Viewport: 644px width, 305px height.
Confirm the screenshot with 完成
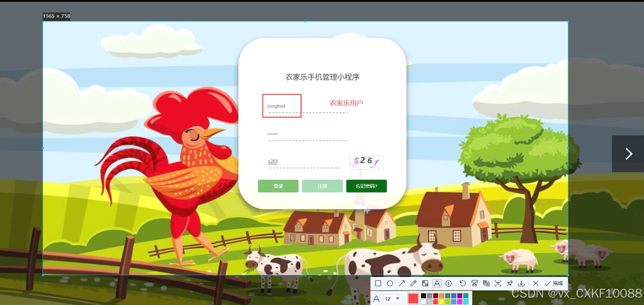click(553, 284)
